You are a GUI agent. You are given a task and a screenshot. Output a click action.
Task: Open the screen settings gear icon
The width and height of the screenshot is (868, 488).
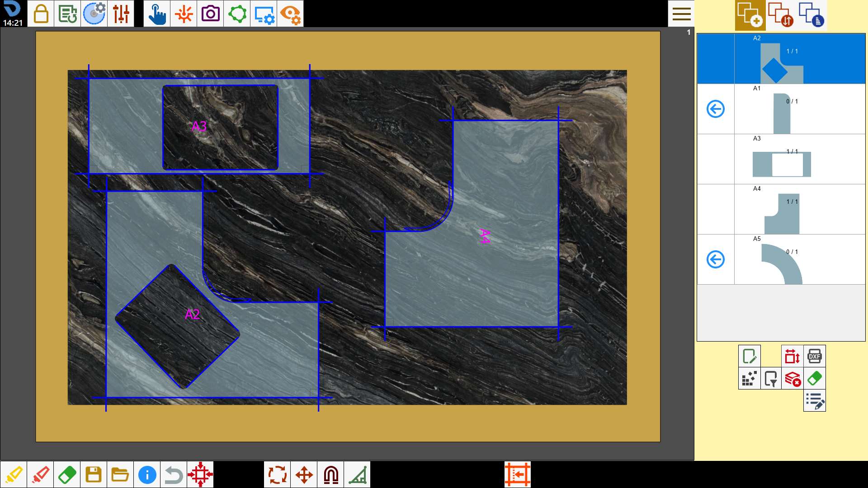pyautogui.click(x=264, y=14)
